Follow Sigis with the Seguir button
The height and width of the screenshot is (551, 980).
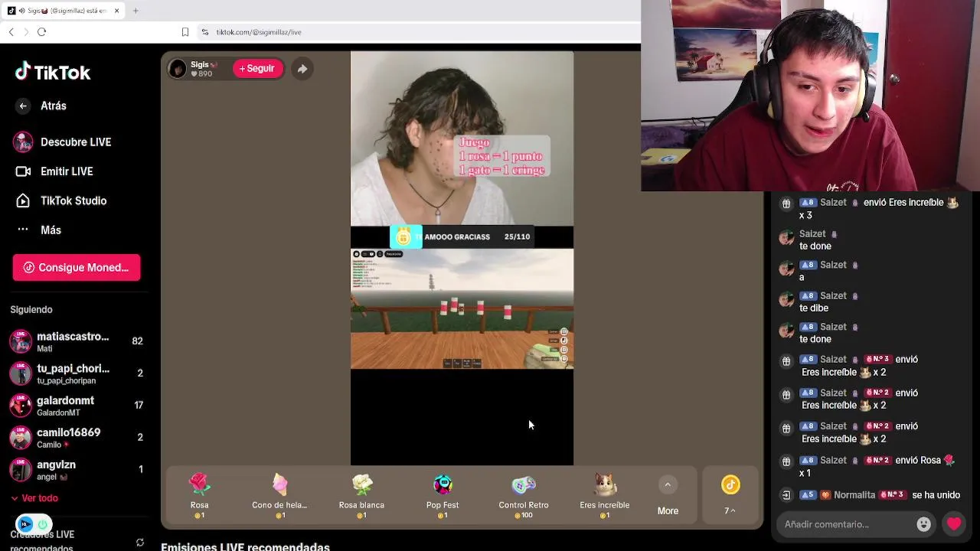[257, 69]
